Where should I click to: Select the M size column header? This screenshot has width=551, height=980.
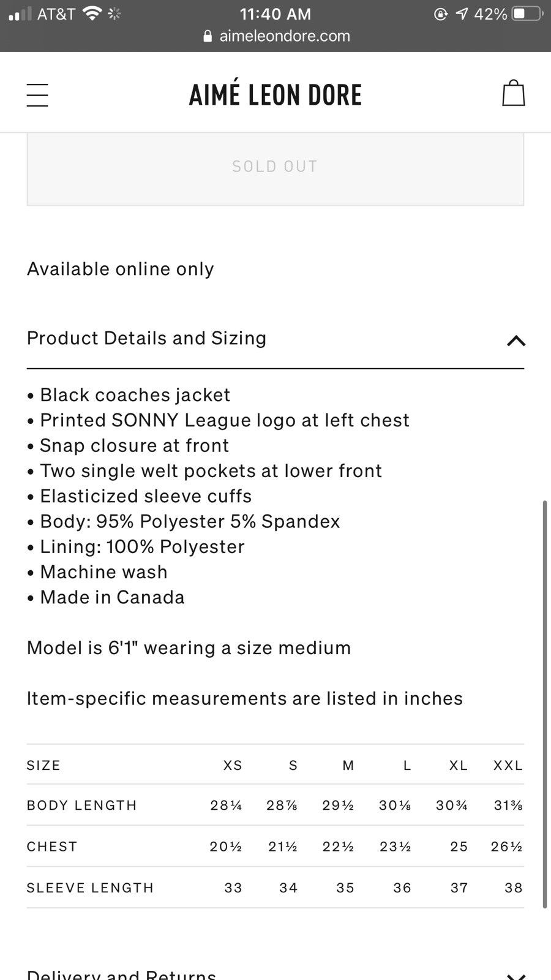pyautogui.click(x=348, y=765)
